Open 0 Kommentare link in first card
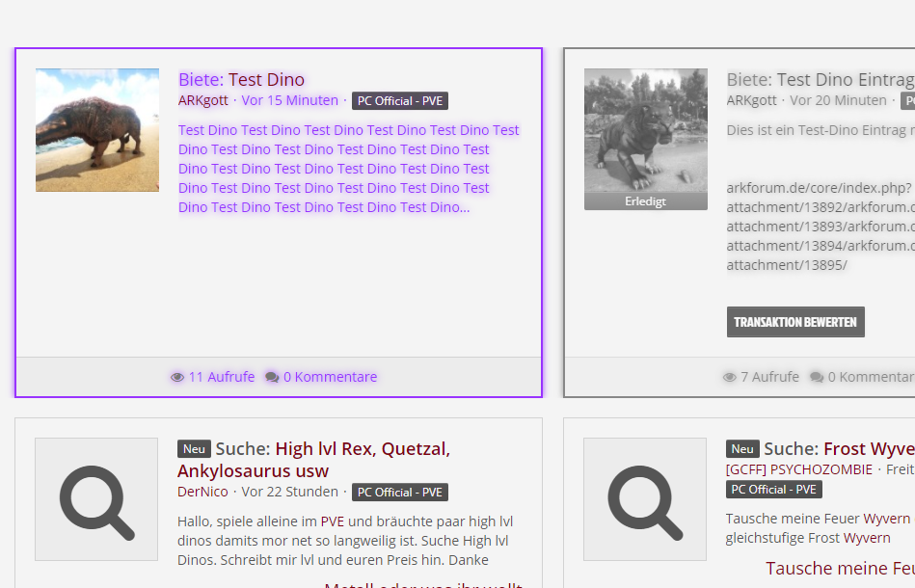This screenshot has height=588, width=915. [330, 377]
